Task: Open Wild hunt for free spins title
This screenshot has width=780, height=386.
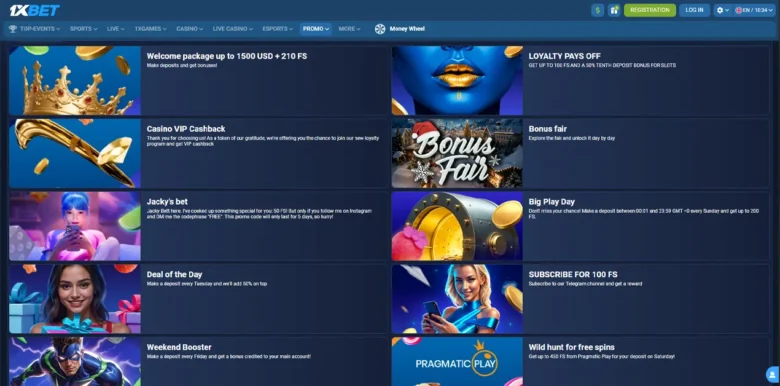Action: pos(572,347)
